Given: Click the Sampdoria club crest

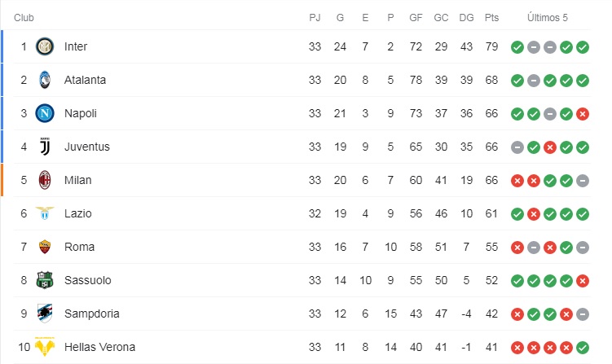Looking at the screenshot, I should coord(45,314).
